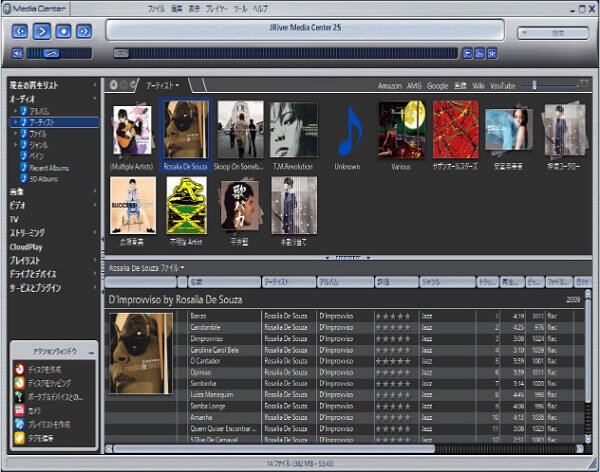Expand the 現在の再生リスト section arrow
600x472 pixels.
click(x=95, y=85)
